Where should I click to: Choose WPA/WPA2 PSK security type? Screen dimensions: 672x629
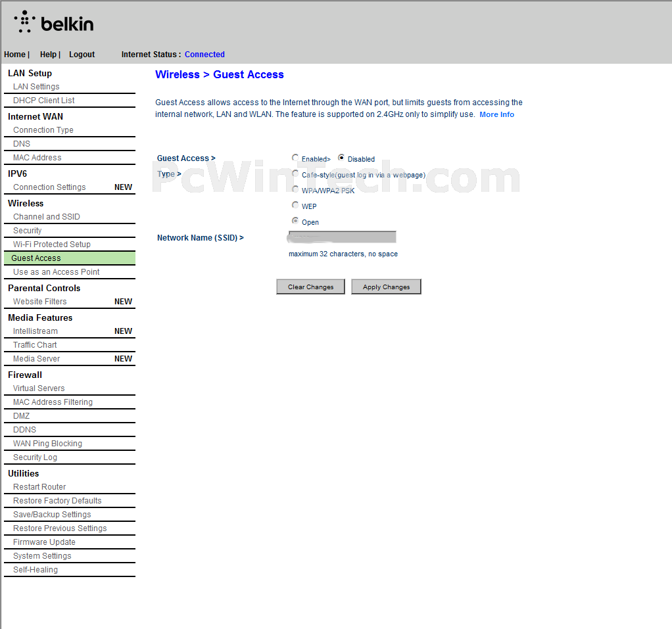(295, 189)
